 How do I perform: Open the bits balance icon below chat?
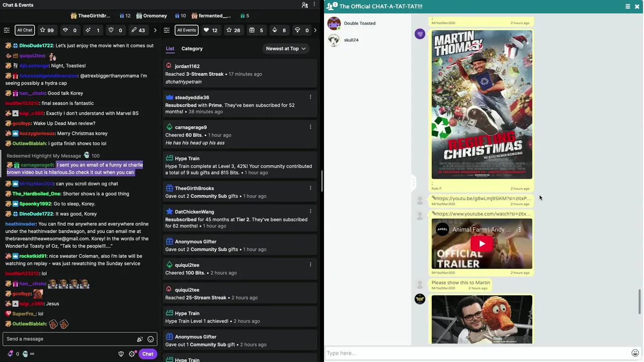click(x=11, y=354)
